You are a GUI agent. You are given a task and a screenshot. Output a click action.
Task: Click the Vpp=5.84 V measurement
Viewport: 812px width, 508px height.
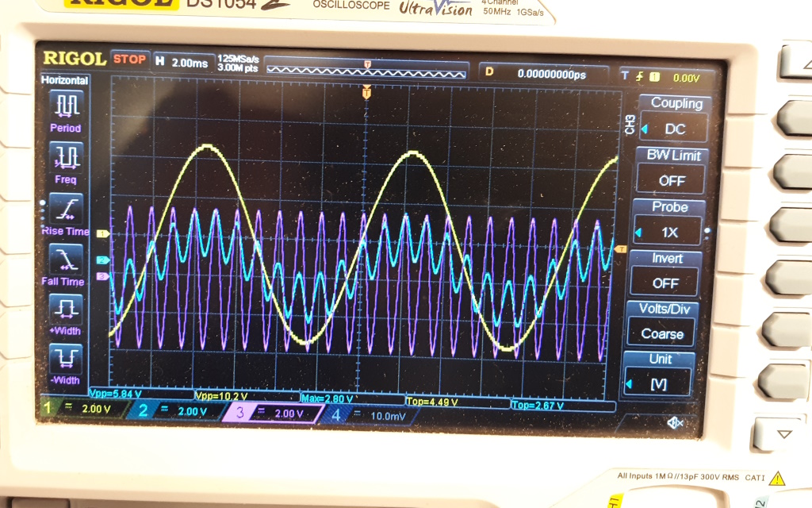(x=115, y=394)
